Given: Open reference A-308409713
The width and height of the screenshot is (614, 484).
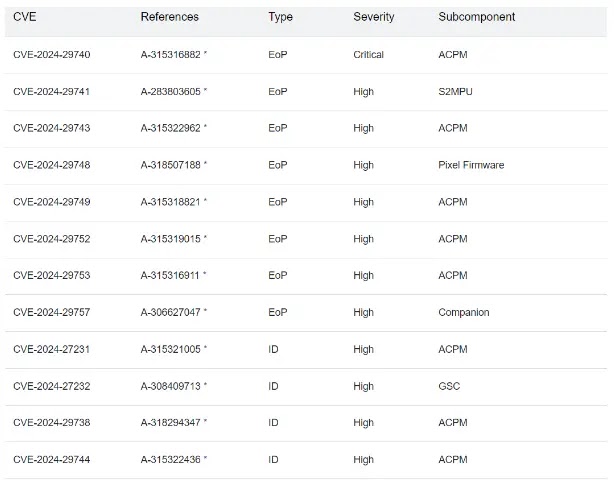Looking at the screenshot, I should [x=171, y=386].
